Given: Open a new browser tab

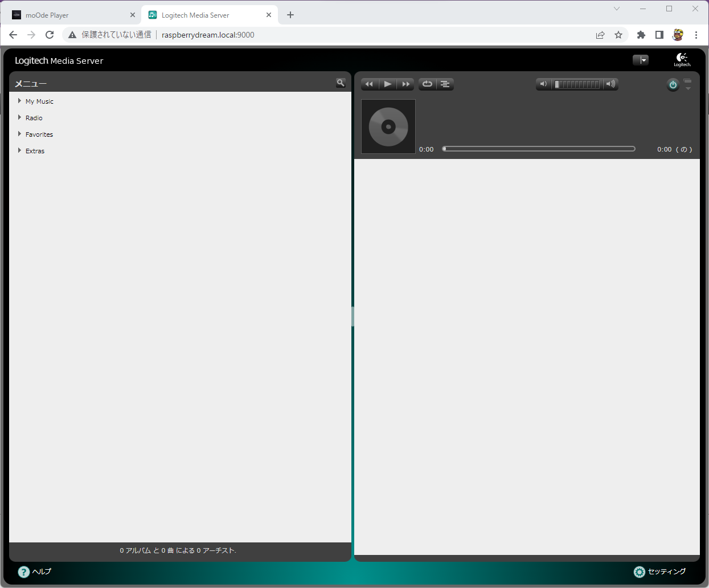Looking at the screenshot, I should pos(290,15).
